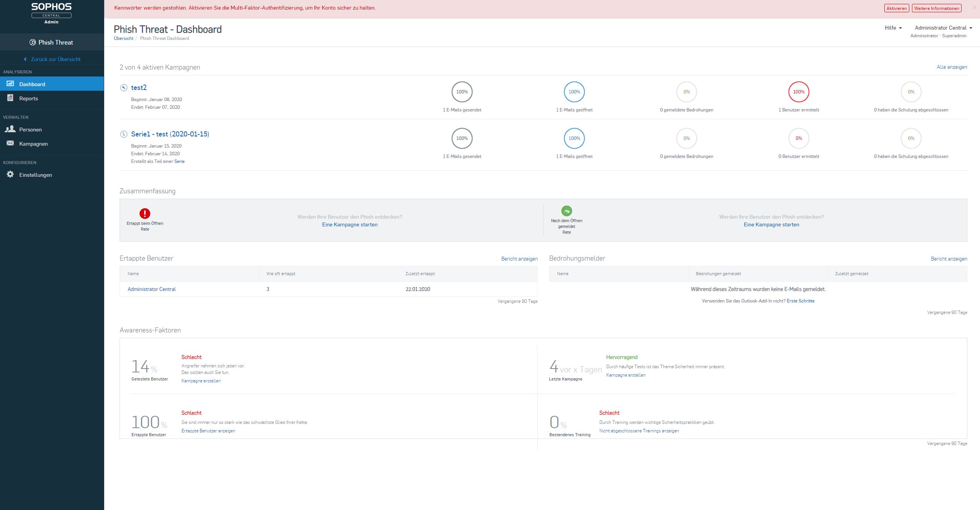This screenshot has height=510, width=980.
Task: Click the red 100% Benutzer ermittelt circle
Action: (799, 92)
